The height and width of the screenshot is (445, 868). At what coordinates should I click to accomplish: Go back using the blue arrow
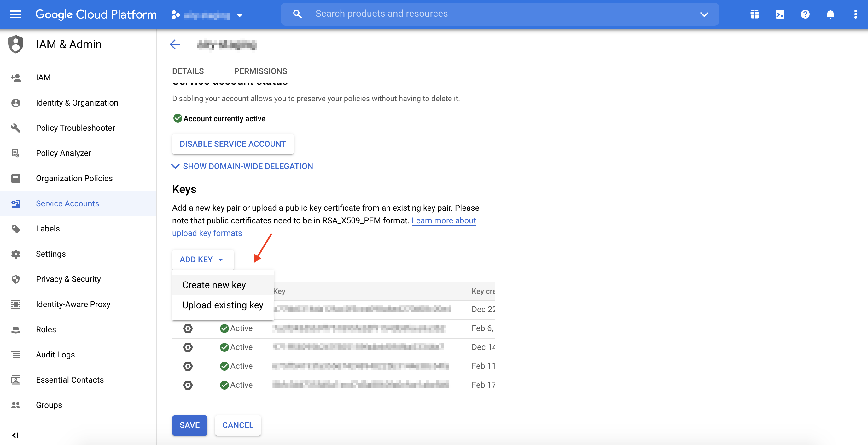click(175, 44)
